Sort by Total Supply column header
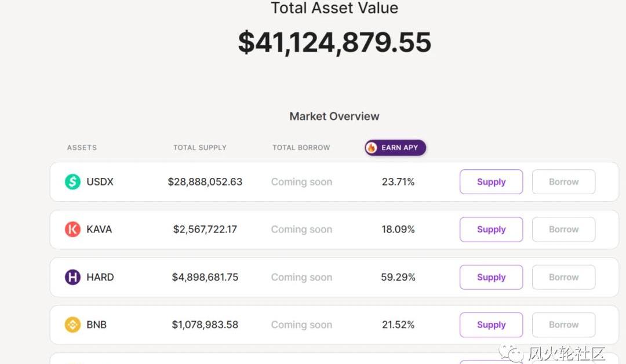 coord(199,148)
